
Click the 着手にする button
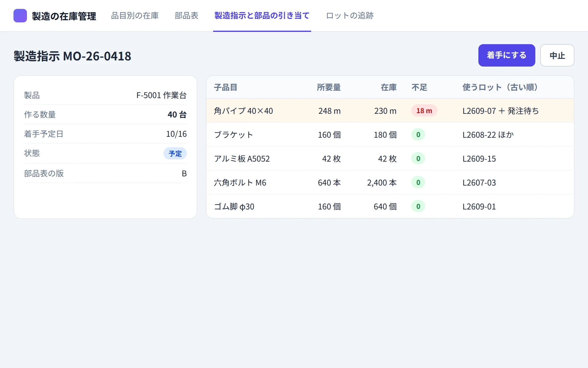coord(507,55)
